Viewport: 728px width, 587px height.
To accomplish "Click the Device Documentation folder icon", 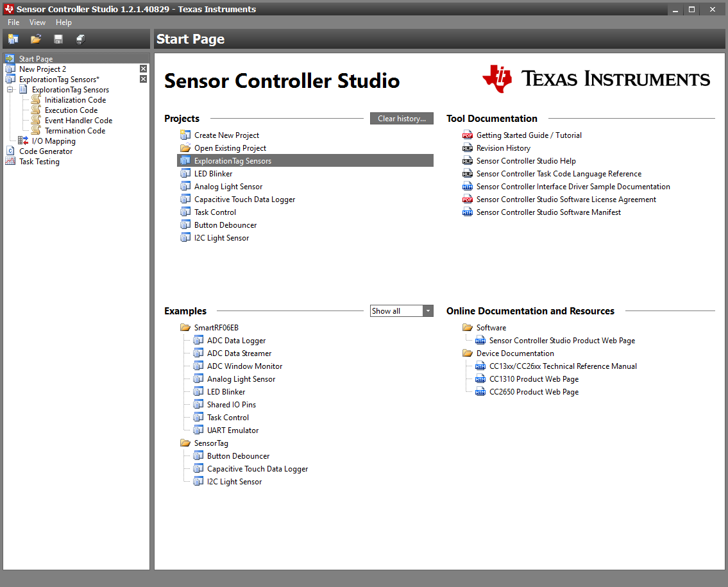I will [x=468, y=353].
